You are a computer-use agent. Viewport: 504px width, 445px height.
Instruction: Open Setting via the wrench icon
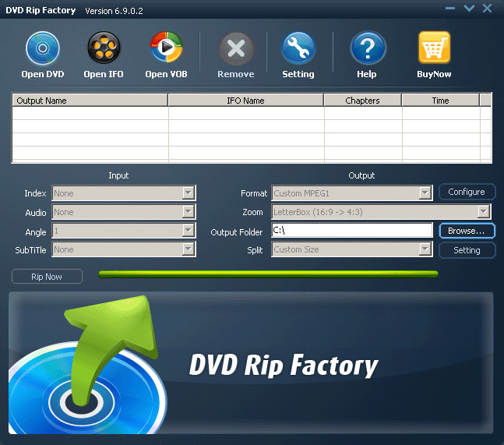[298, 48]
